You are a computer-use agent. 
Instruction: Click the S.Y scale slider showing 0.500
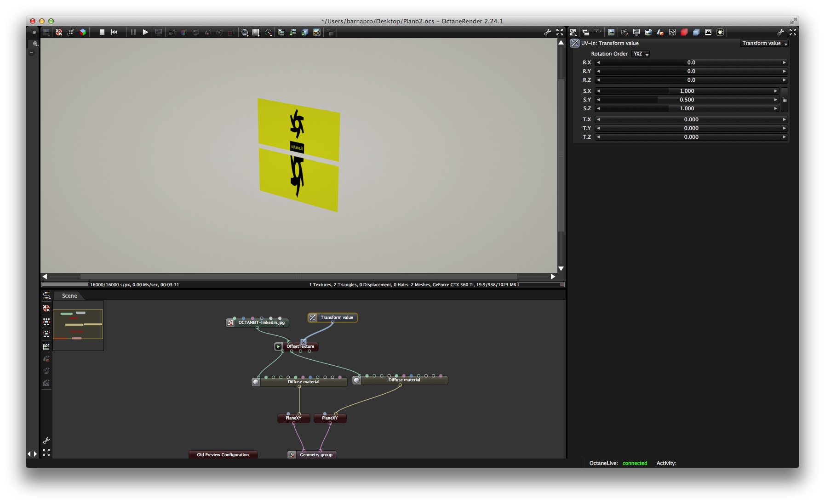click(687, 100)
